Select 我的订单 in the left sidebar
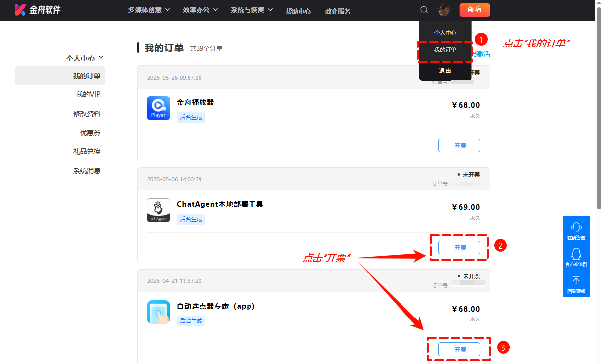The image size is (601, 364). [60, 76]
